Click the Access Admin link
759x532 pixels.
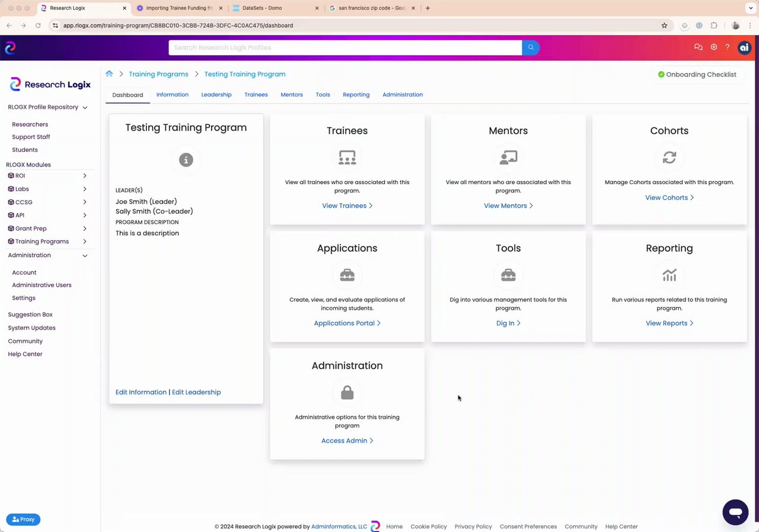pyautogui.click(x=347, y=441)
